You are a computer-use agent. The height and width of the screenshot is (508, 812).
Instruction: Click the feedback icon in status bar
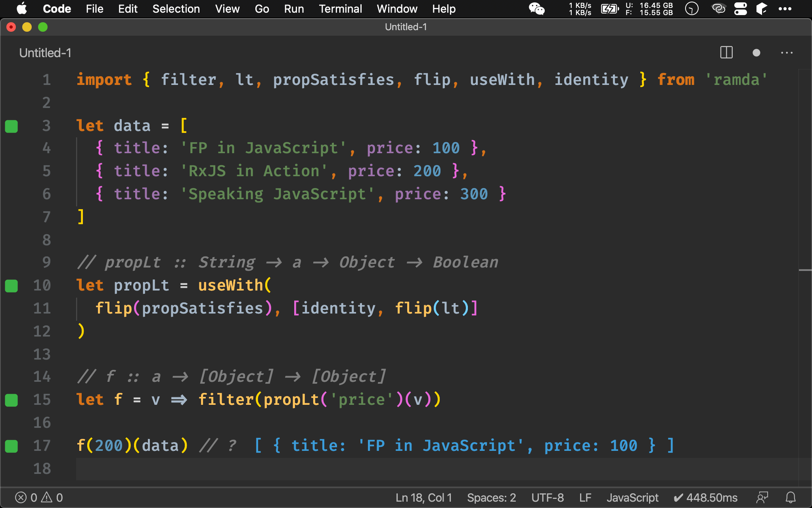[x=762, y=498]
